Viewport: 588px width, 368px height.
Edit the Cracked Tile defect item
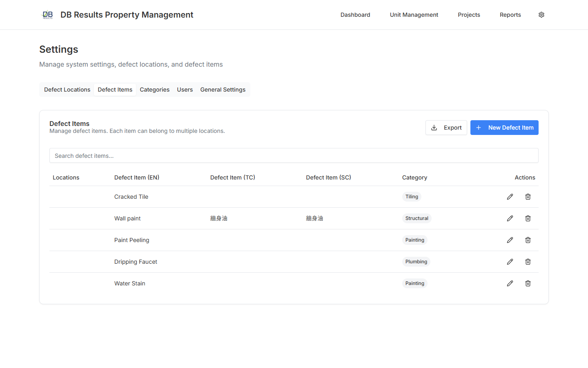pyautogui.click(x=510, y=197)
